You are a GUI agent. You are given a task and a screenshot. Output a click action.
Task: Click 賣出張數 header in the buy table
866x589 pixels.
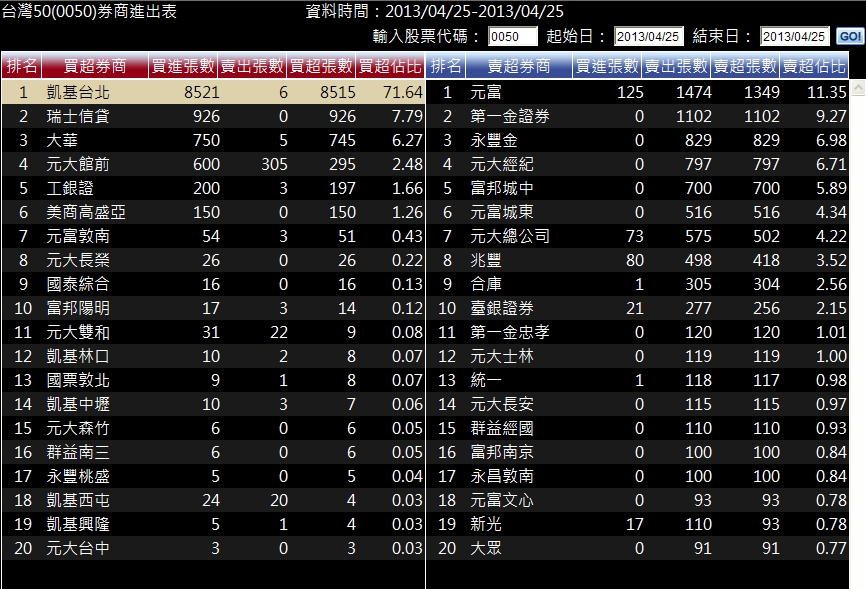point(252,66)
